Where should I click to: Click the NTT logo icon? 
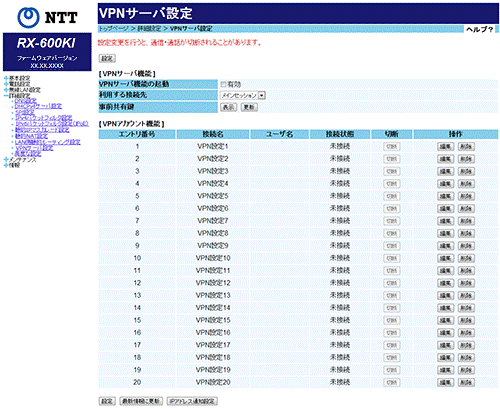[x=29, y=17]
